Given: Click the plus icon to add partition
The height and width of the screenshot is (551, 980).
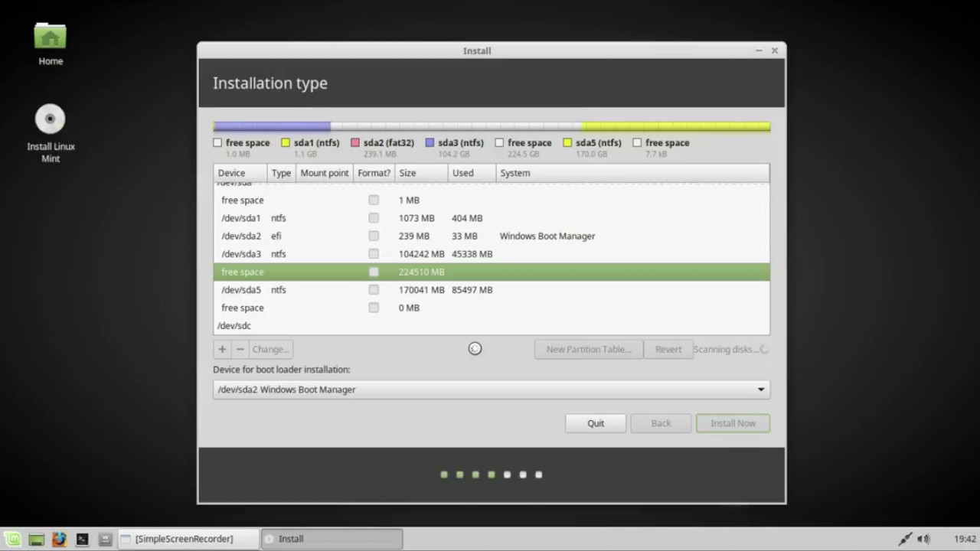Looking at the screenshot, I should 222,349.
